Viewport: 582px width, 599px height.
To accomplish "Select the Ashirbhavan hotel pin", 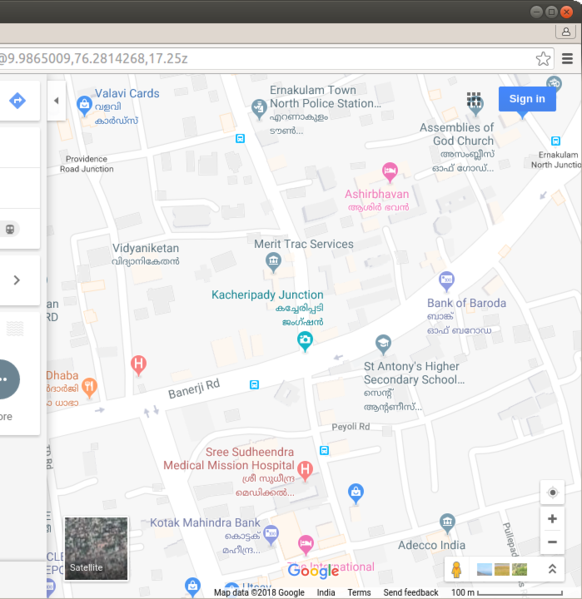I will (390, 172).
